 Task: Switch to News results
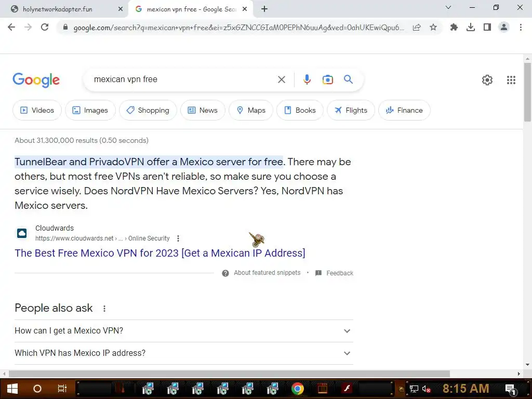point(203,110)
